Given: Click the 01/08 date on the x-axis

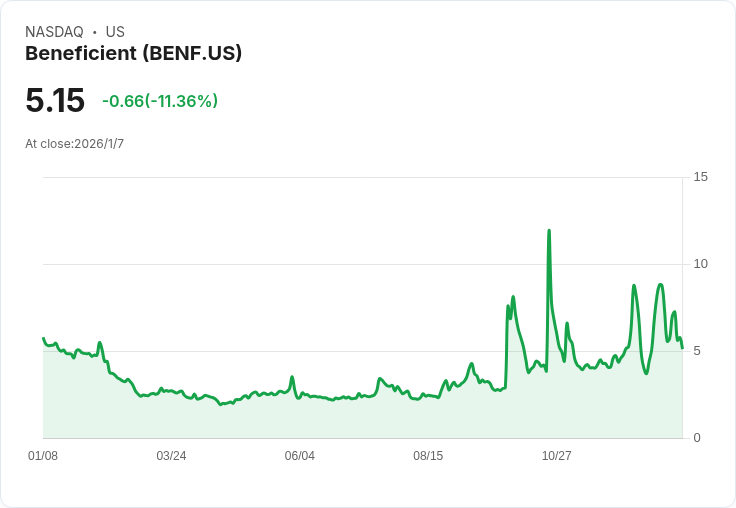Looking at the screenshot, I should click(x=43, y=456).
